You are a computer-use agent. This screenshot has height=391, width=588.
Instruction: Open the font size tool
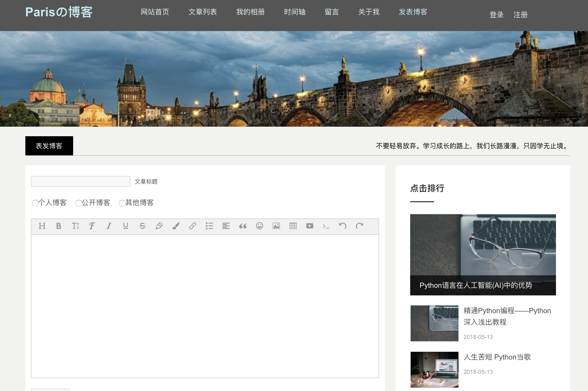pyautogui.click(x=75, y=226)
